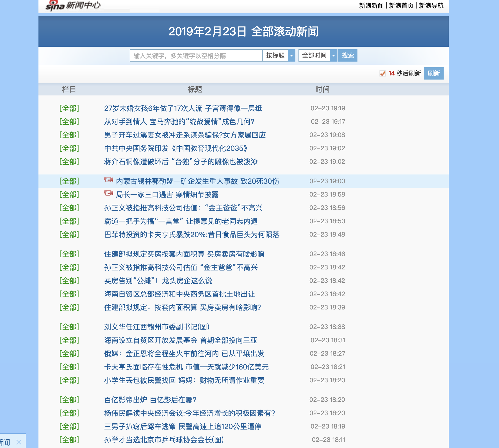This screenshot has width=499, height=448.
Task: Open headline 刘文华任江西赣州市委副书记(图)
Action: [x=157, y=327]
